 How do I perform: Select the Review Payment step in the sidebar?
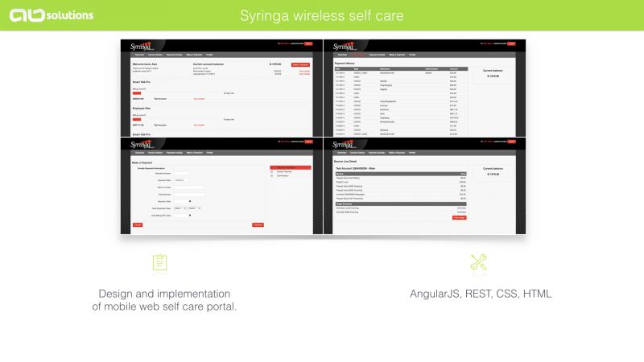point(284,171)
